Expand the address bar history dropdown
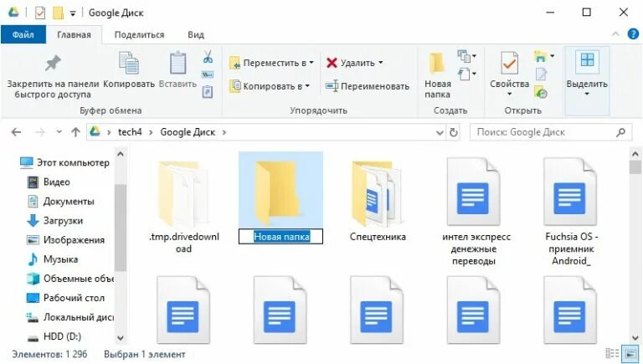The height and width of the screenshot is (364, 643). [x=440, y=132]
